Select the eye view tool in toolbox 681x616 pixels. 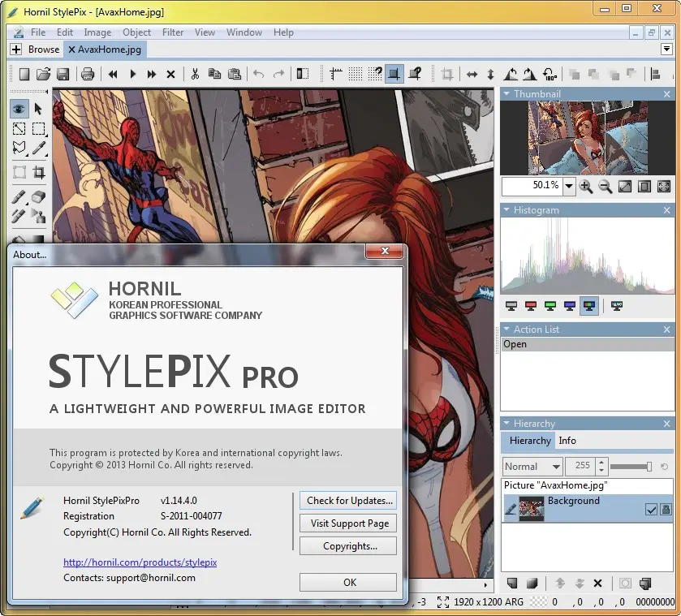coord(19,109)
